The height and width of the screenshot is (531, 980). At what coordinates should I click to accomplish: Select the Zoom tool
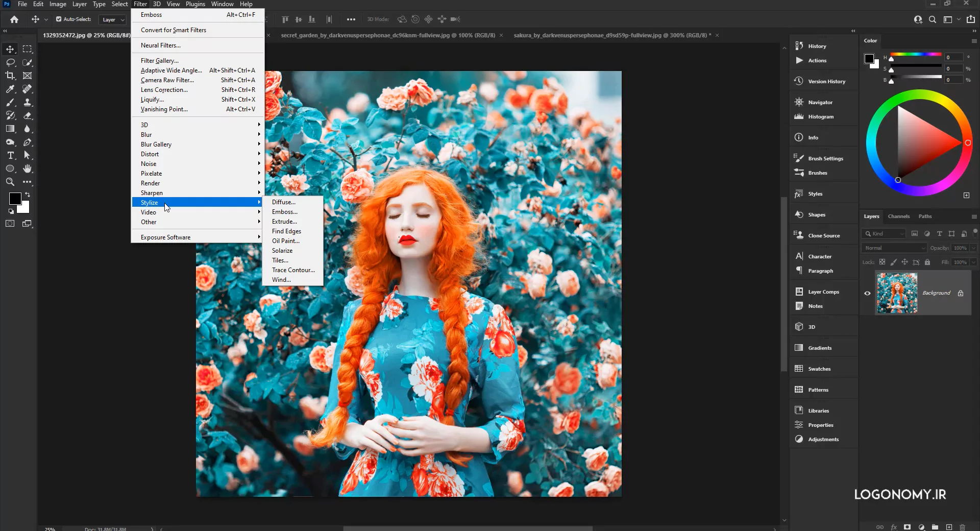(10, 182)
